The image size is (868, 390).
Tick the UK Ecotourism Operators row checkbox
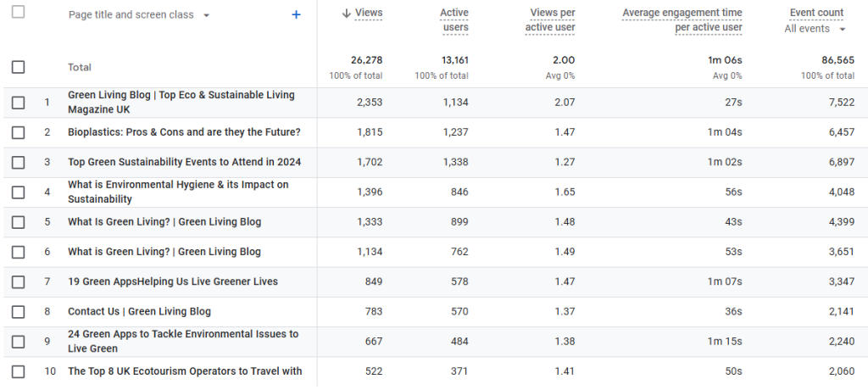tap(19, 371)
